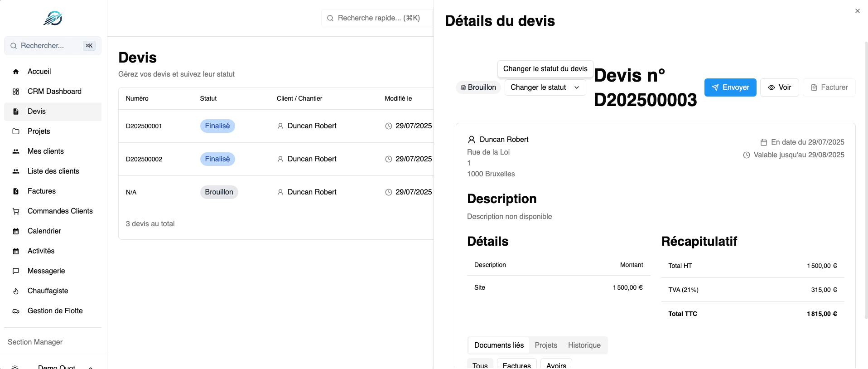
Task: Click the Calendrier calendar icon
Action: 16,231
